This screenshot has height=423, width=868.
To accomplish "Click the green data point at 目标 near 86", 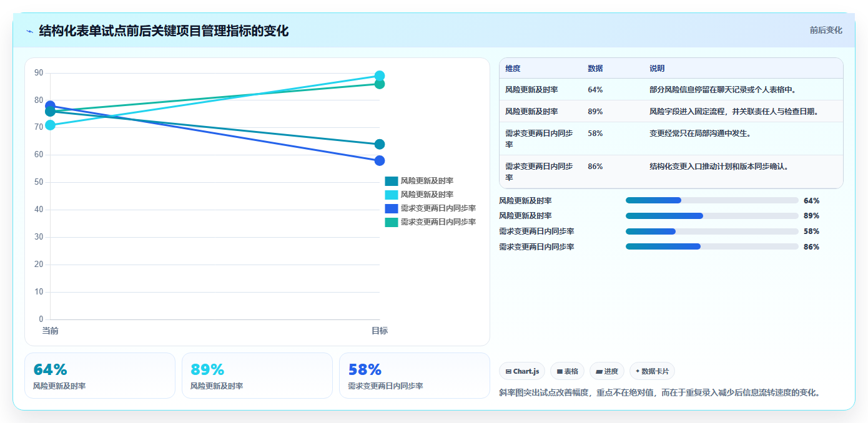I will 379,84.
